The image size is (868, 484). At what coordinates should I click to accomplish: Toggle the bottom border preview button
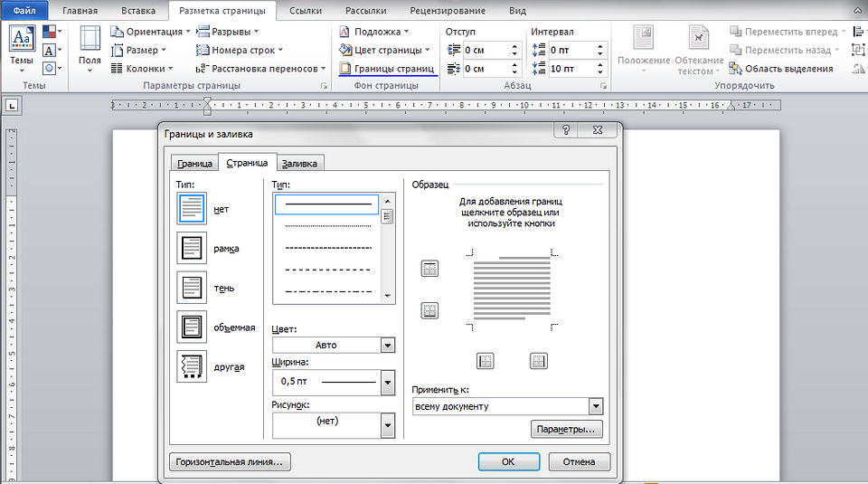click(x=429, y=310)
